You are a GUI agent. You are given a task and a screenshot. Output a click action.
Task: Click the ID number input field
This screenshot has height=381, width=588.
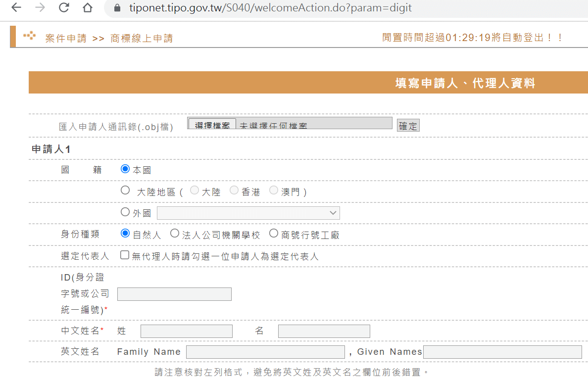[x=174, y=294]
